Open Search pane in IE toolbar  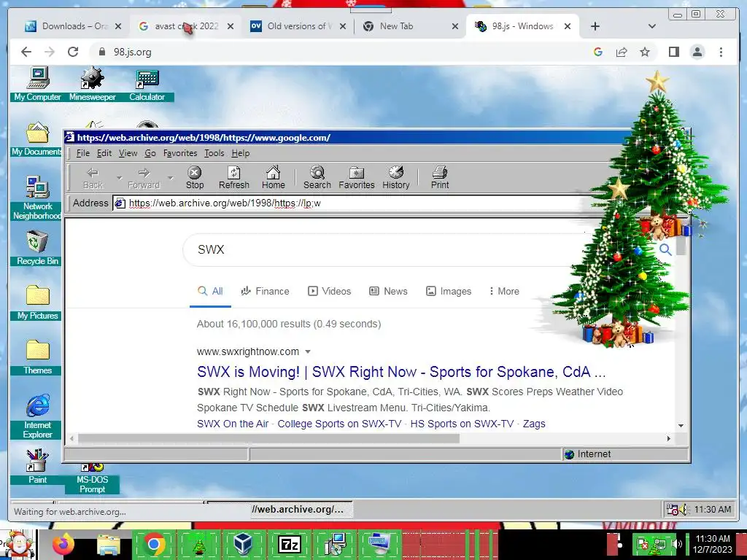click(x=317, y=178)
